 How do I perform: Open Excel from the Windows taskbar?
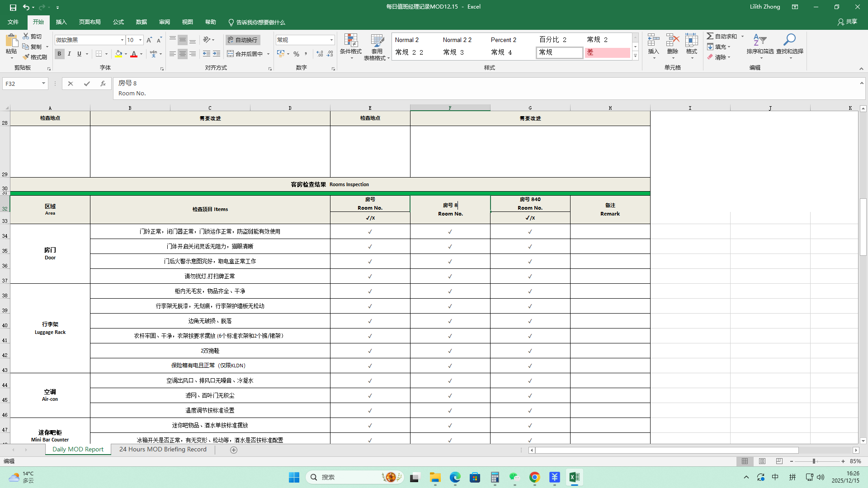pyautogui.click(x=574, y=477)
